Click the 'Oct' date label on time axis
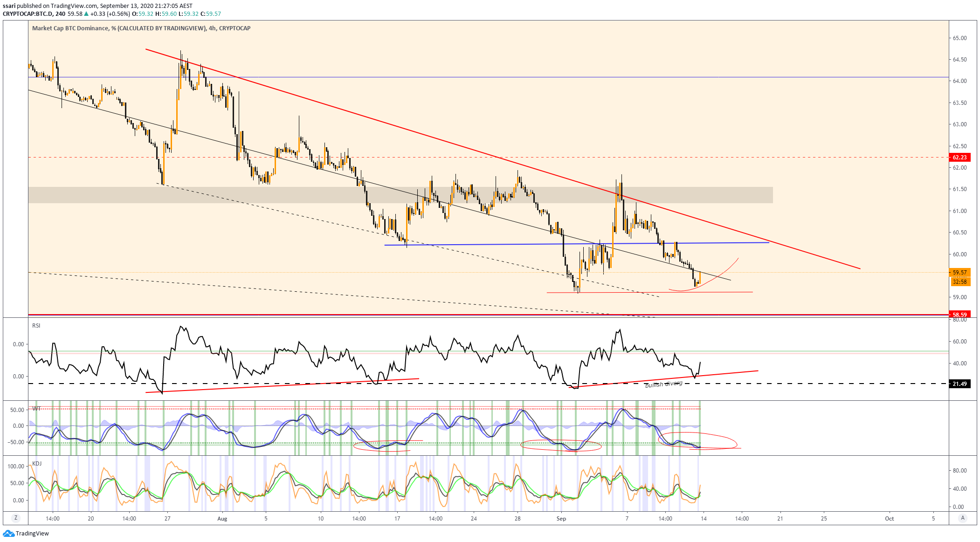This screenshot has width=980, height=542. pyautogui.click(x=890, y=518)
